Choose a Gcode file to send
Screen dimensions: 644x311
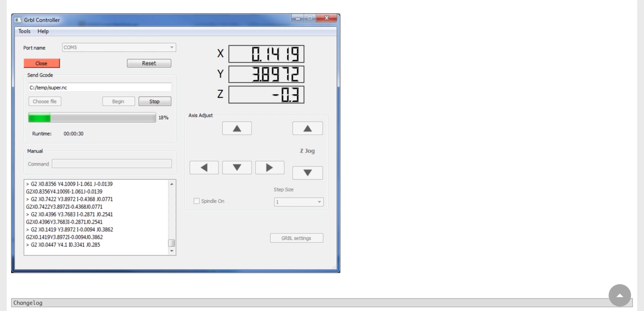point(45,101)
